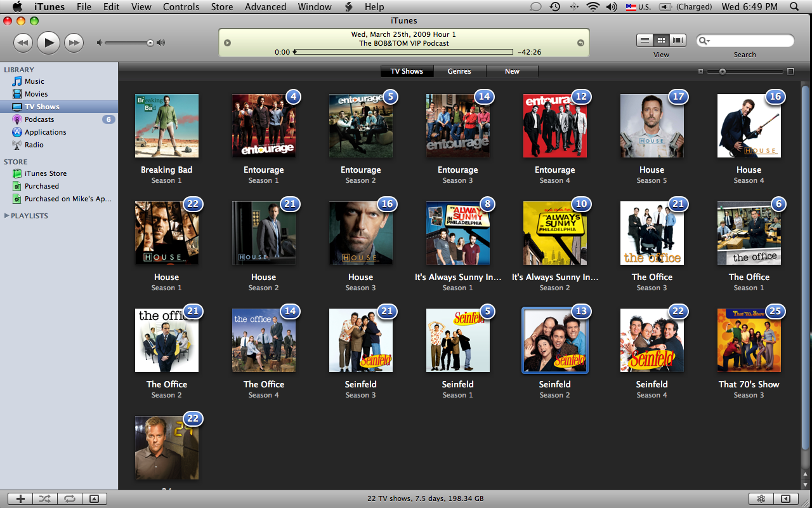
Task: Open Spotlight search
Action: [794, 7]
